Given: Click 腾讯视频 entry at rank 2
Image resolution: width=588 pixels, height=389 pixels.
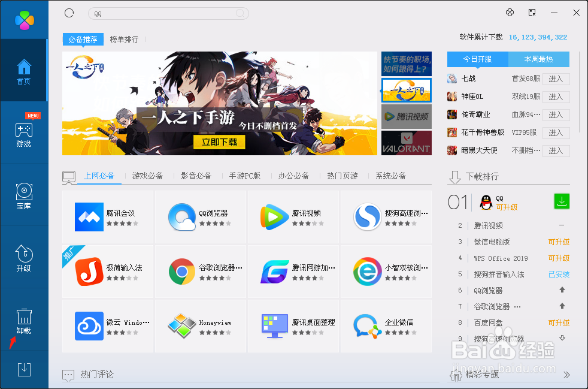Looking at the screenshot, I should (488, 225).
